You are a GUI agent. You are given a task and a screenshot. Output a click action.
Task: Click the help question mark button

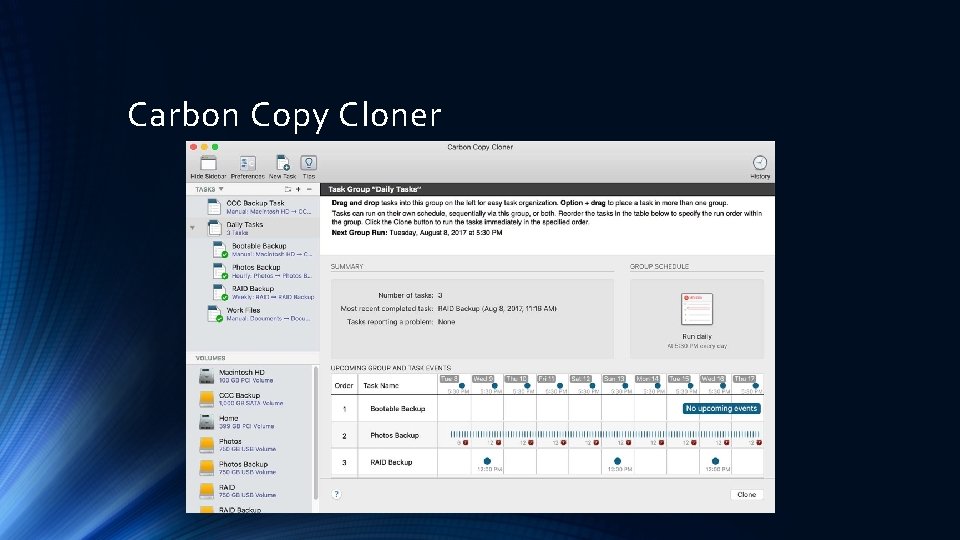[x=336, y=494]
